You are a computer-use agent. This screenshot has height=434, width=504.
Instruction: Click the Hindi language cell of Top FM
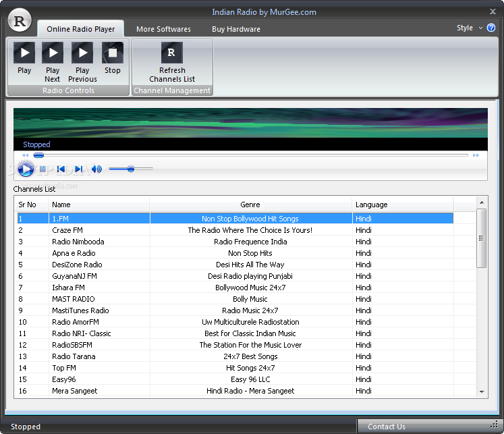tap(364, 368)
